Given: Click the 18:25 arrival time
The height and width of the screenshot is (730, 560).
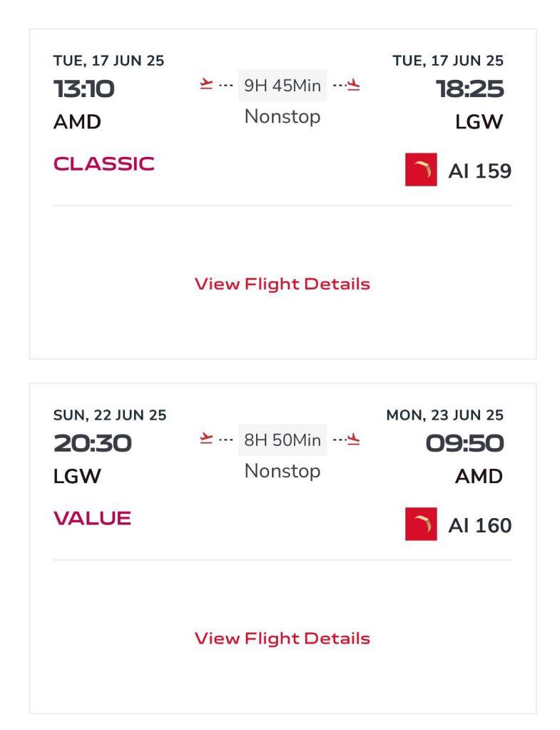Looking at the screenshot, I should tap(469, 89).
